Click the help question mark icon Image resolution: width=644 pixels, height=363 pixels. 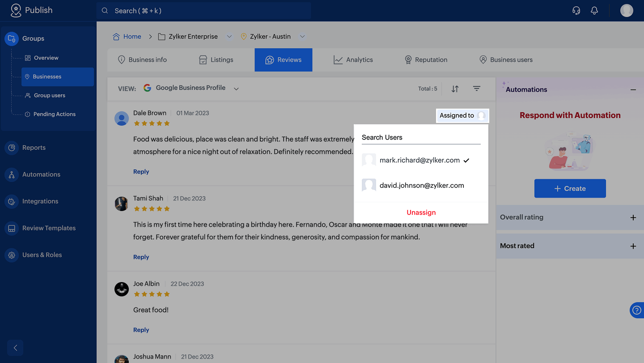coord(637,310)
